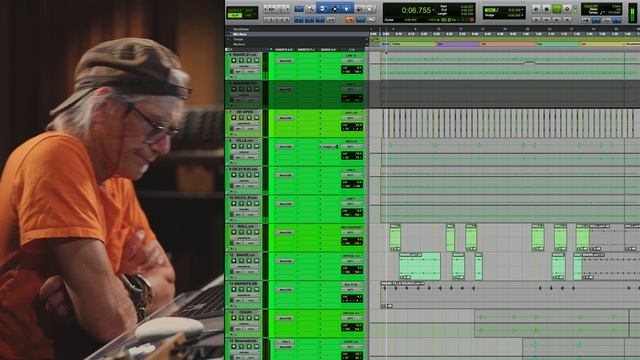The image size is (640, 360).
Task: Click volume and pan display of SNARE.01 track
Action: [352, 70]
